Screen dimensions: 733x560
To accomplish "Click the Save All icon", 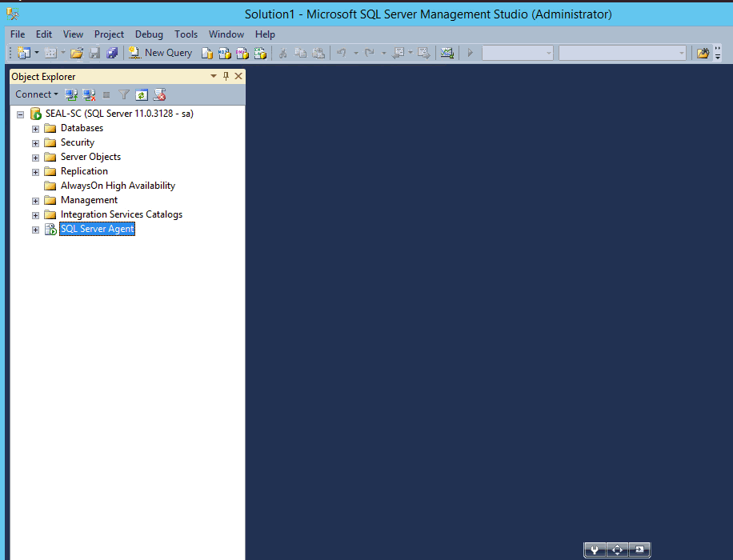I will pos(112,53).
